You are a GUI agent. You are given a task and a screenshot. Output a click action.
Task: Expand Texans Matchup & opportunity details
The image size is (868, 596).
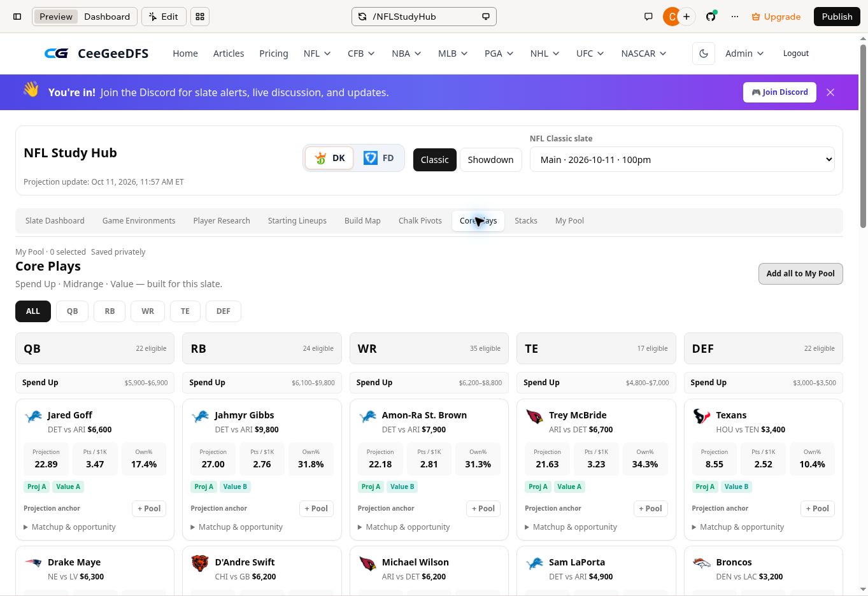(x=738, y=527)
